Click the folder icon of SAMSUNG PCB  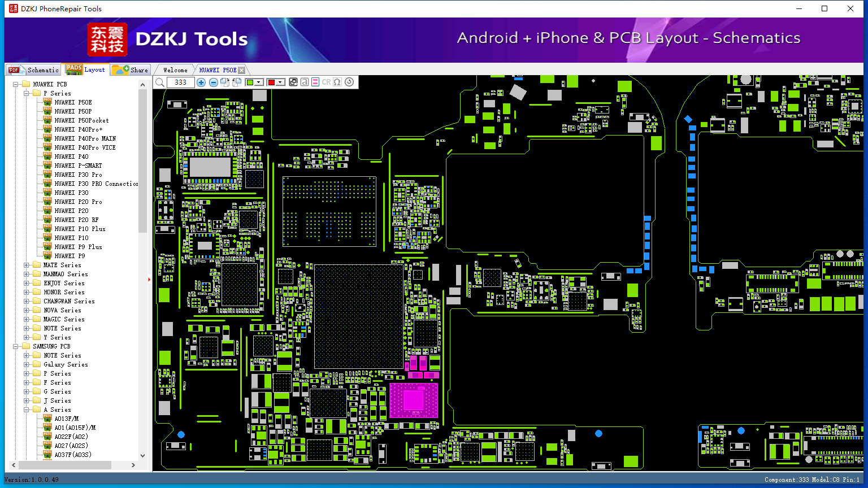26,346
